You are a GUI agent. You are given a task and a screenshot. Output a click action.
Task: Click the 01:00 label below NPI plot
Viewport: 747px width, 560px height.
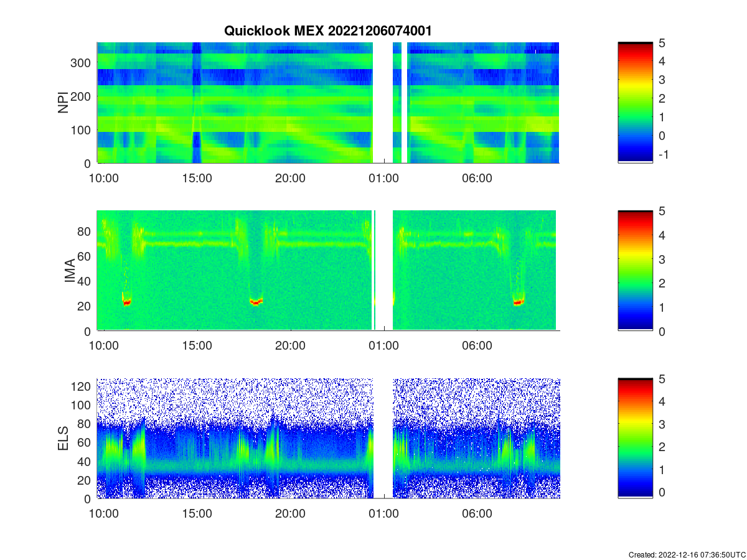(384, 178)
